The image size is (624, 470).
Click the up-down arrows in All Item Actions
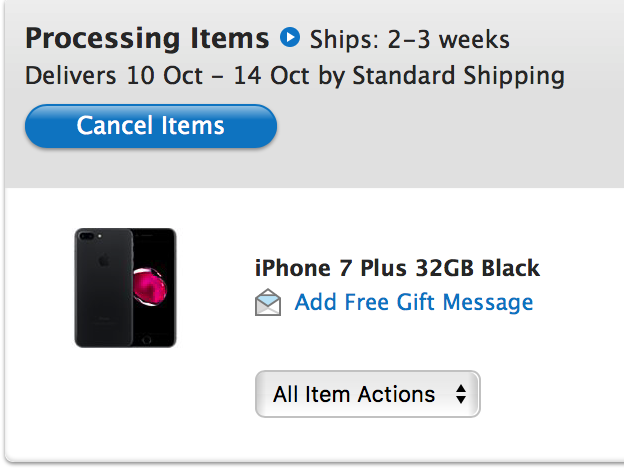click(x=461, y=394)
